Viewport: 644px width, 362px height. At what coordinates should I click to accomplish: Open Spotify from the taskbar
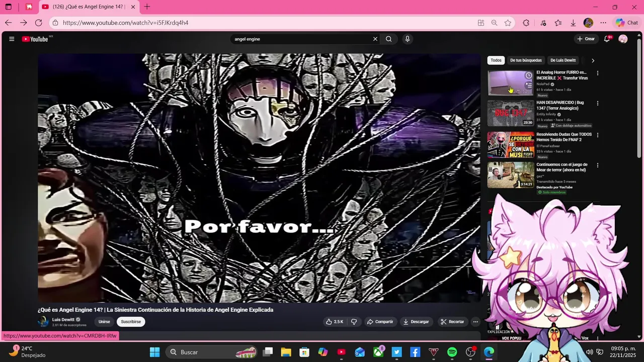tap(452, 352)
